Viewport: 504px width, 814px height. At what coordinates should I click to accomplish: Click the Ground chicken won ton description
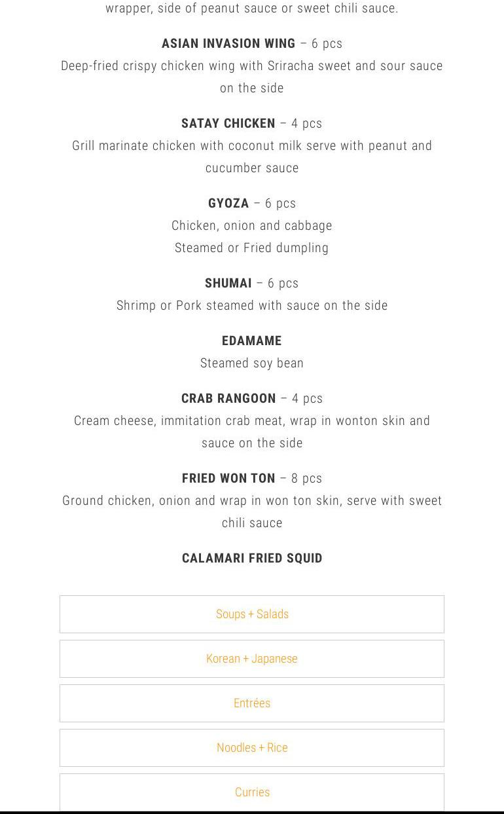click(x=252, y=501)
